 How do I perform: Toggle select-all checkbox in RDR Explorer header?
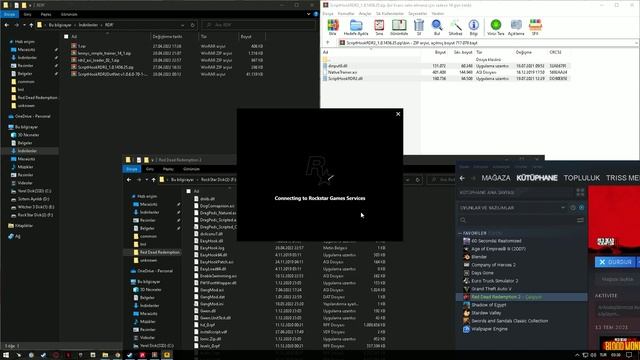pyautogui.click(x=66, y=36)
